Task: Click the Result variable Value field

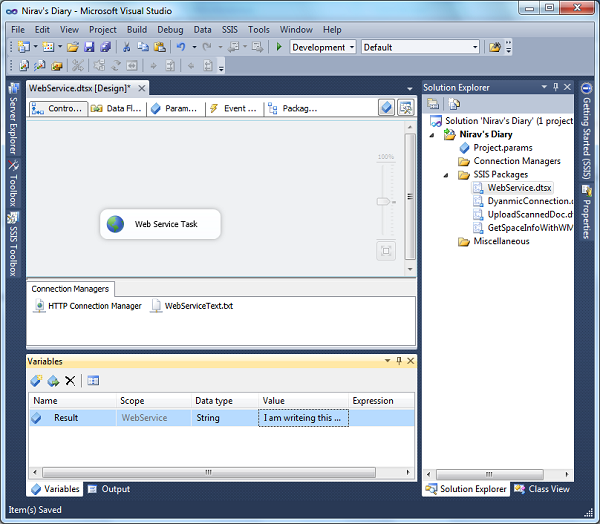Action: (303, 418)
